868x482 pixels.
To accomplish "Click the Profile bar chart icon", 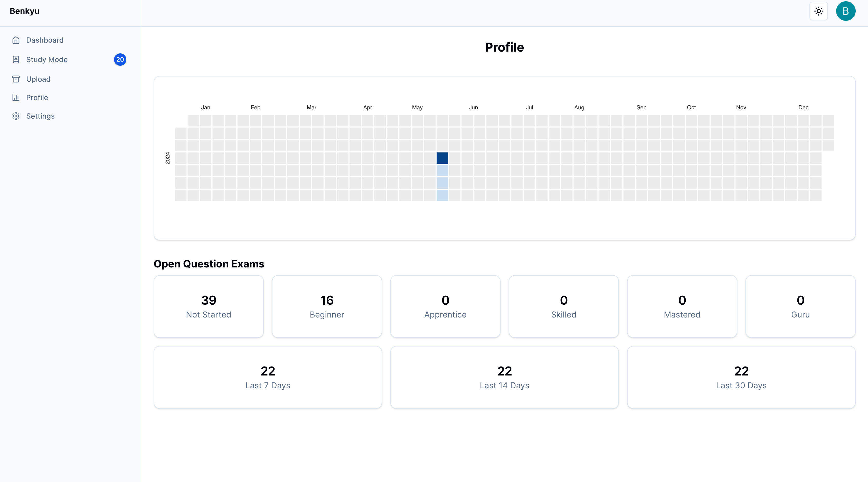I will point(16,98).
